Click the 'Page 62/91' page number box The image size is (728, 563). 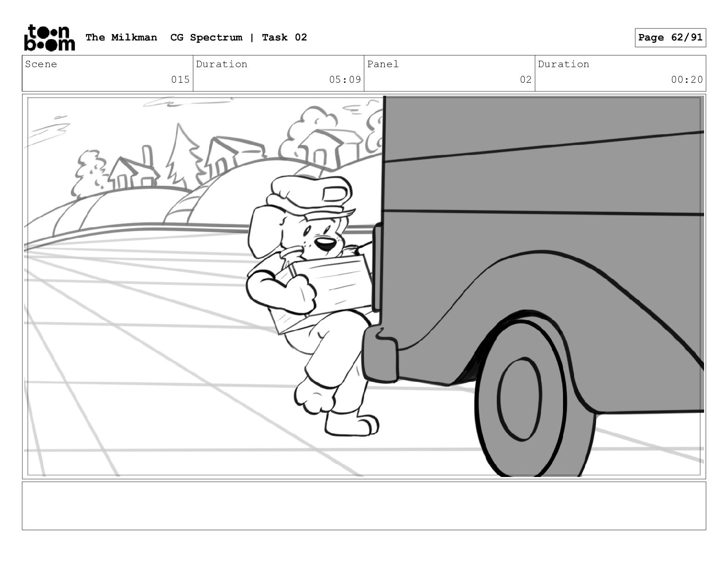670,37
